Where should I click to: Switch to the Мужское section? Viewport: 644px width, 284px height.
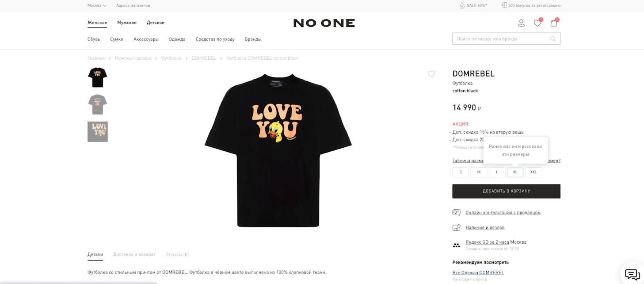pyautogui.click(x=127, y=22)
